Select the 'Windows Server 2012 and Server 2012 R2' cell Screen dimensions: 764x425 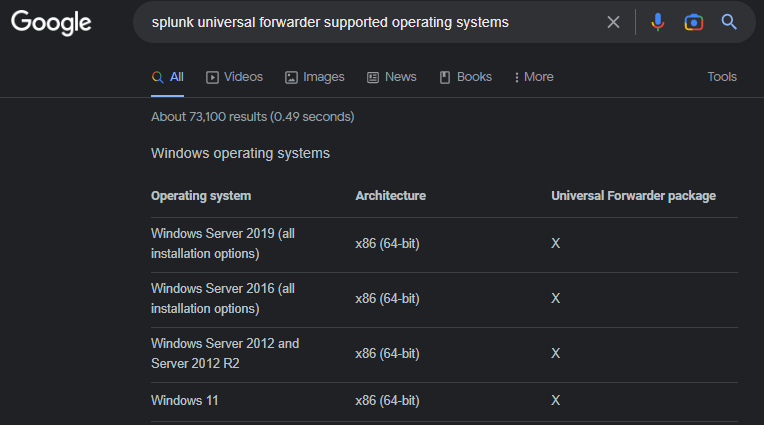225,354
